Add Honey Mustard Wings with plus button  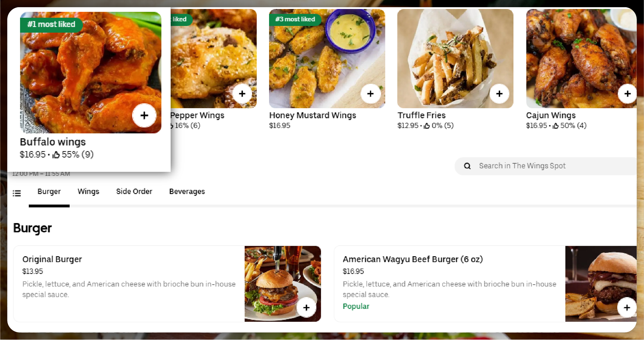[370, 94]
